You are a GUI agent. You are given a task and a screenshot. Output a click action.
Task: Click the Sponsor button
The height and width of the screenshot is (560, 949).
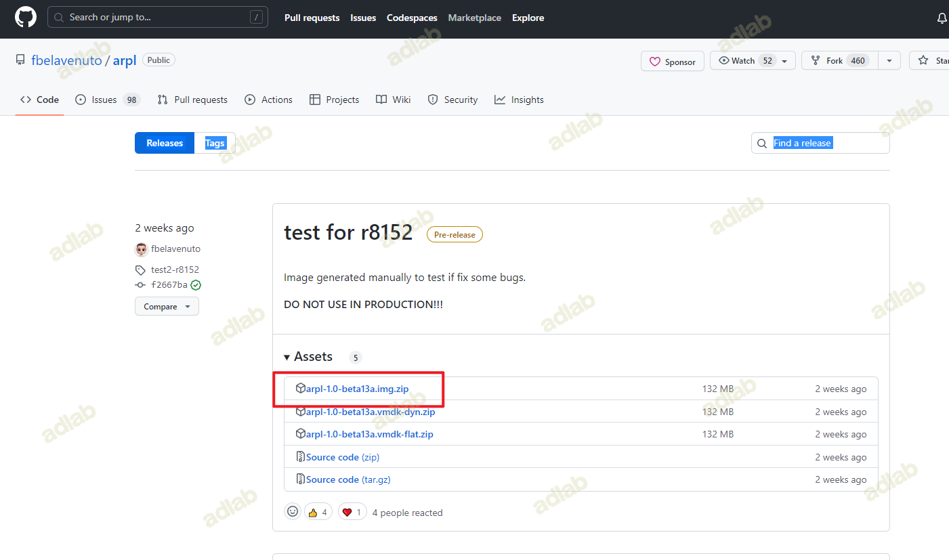pos(673,62)
